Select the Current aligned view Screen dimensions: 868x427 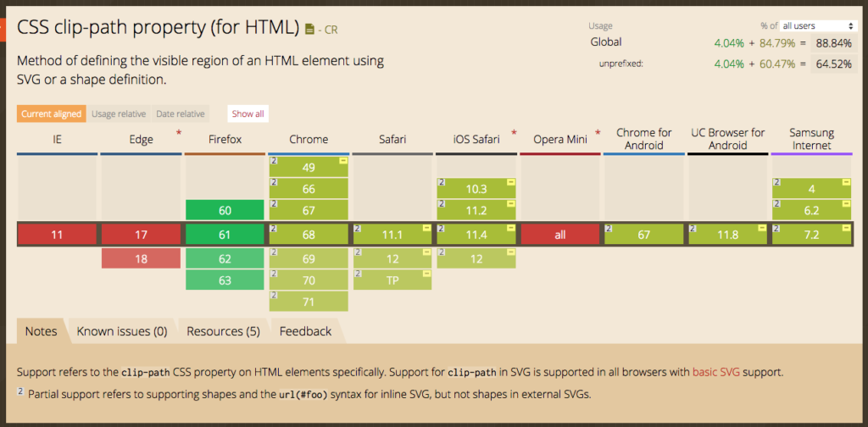click(x=51, y=114)
